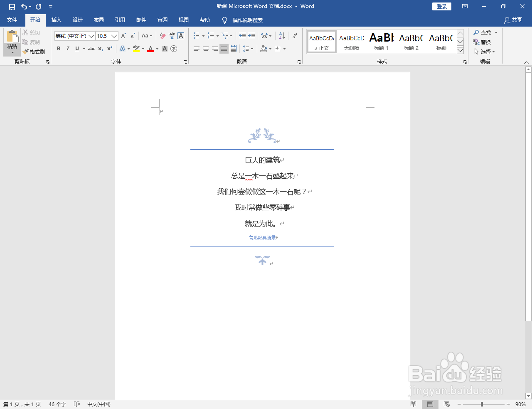Click the proofing status icon in status bar

(77, 404)
